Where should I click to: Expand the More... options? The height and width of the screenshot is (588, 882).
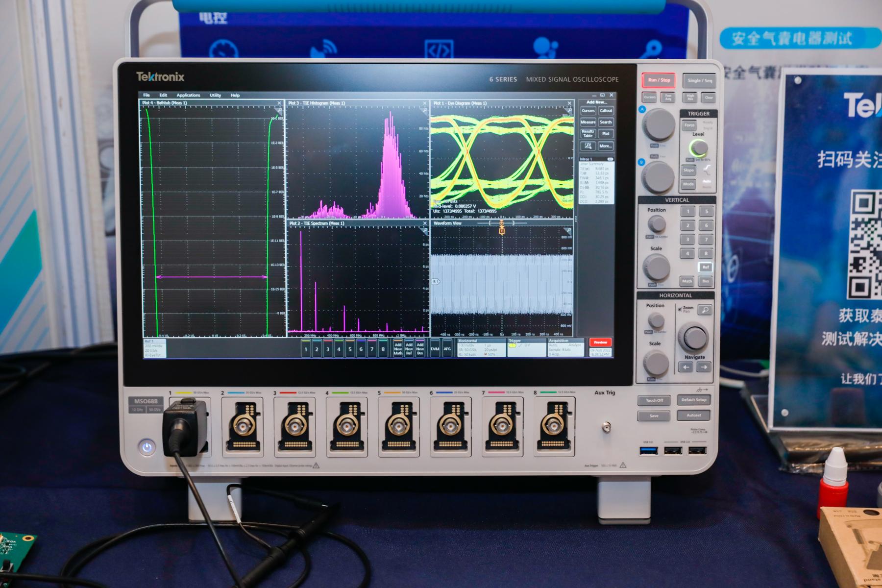pyautogui.click(x=606, y=146)
